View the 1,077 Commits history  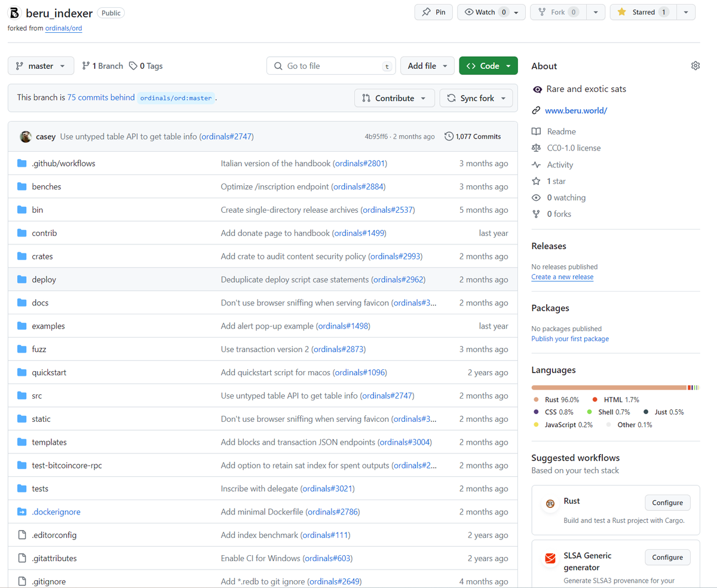[473, 136]
